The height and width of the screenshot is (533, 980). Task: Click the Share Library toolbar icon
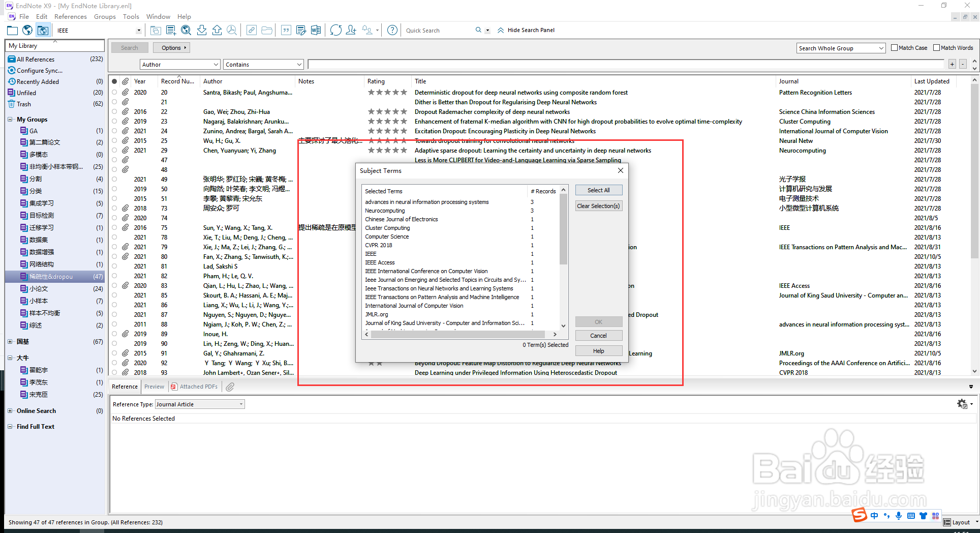tap(351, 31)
